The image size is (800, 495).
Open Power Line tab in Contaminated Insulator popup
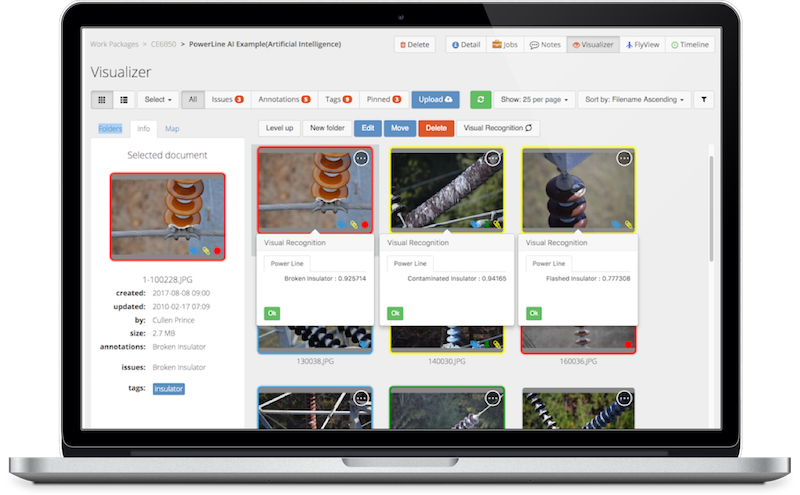pos(410,263)
